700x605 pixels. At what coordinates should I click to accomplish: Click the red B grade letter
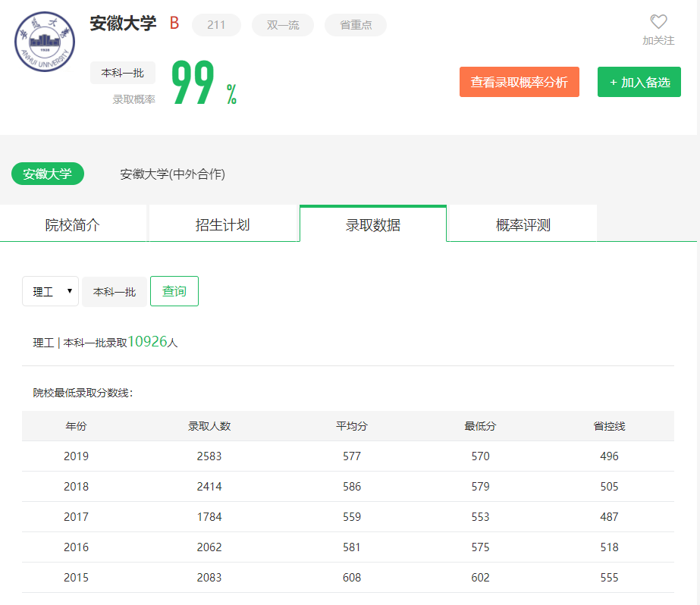(174, 24)
